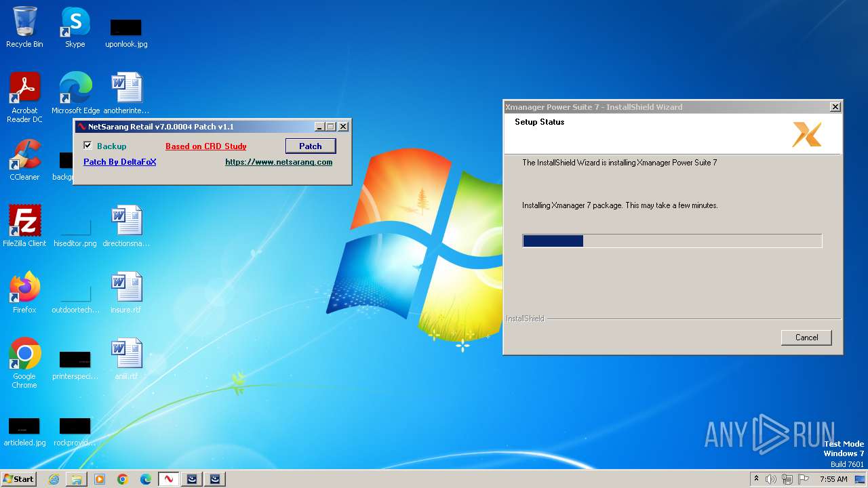This screenshot has width=868, height=488.
Task: Switch to NetSarang patch taskbar item
Action: point(169,479)
